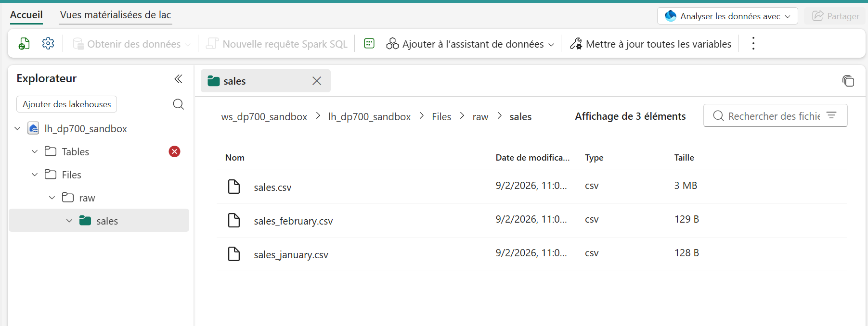Viewport: 868px width, 326px height.
Task: Select the sales.csv file name
Action: [x=272, y=187]
